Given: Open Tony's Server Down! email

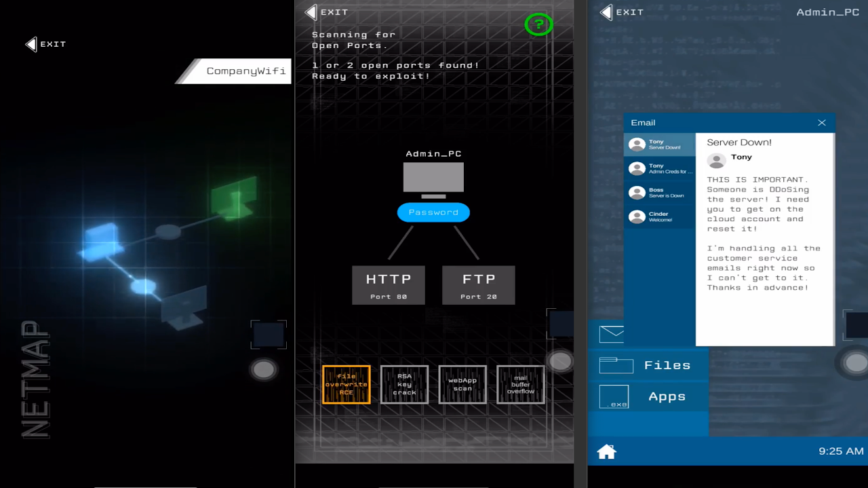Looking at the screenshot, I should click(x=660, y=145).
